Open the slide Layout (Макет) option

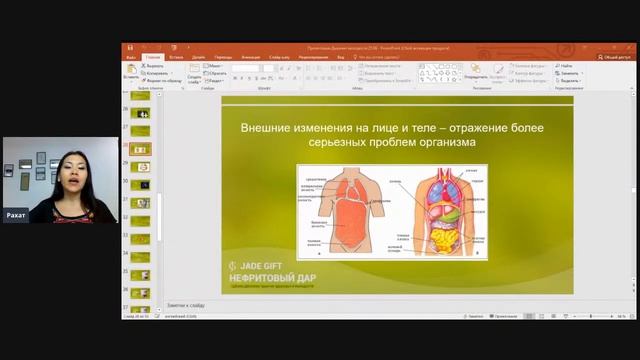pos(212,66)
